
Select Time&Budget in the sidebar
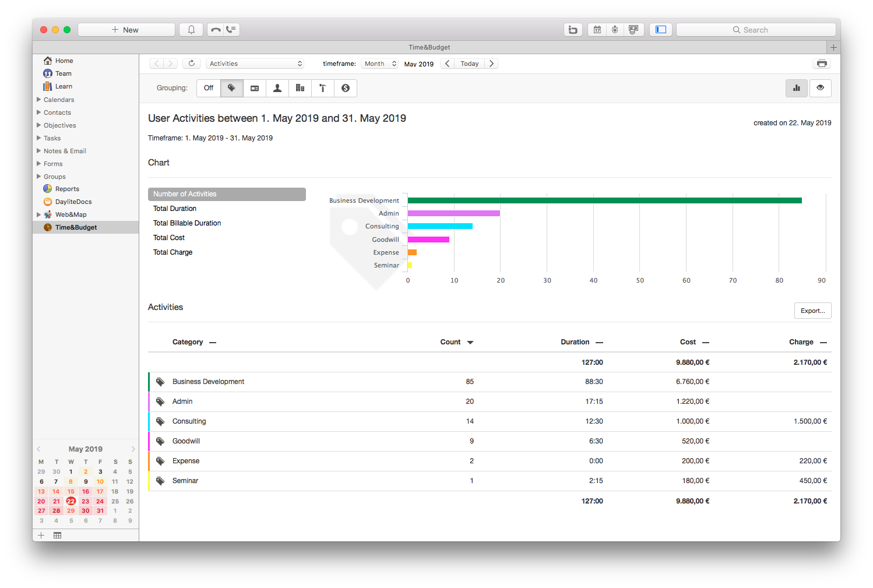click(x=86, y=227)
